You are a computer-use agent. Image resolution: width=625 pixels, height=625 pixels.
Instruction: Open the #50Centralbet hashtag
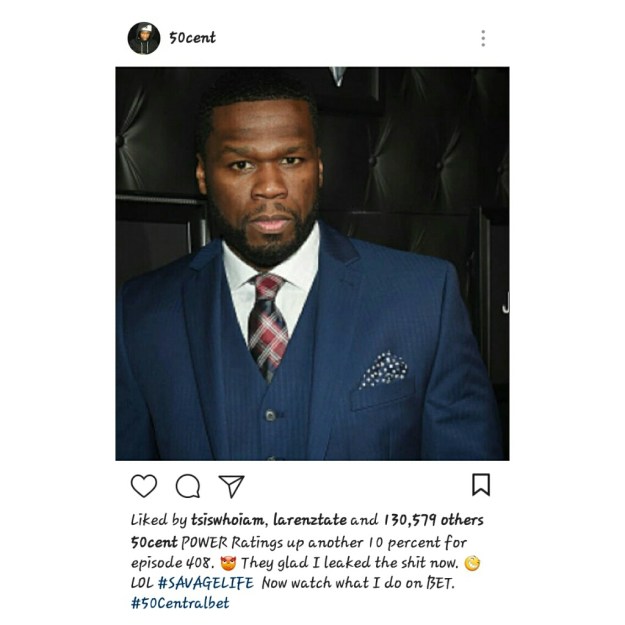[180, 603]
